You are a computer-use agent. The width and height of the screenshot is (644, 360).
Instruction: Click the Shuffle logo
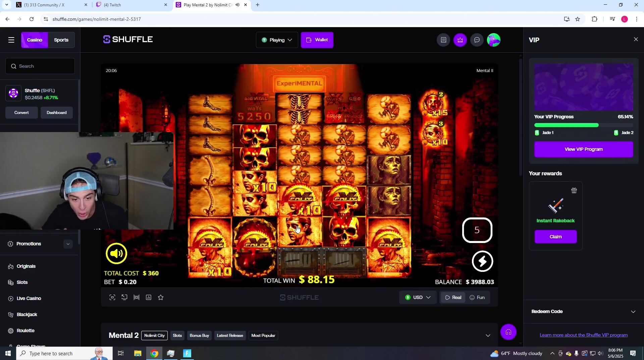[128, 40]
